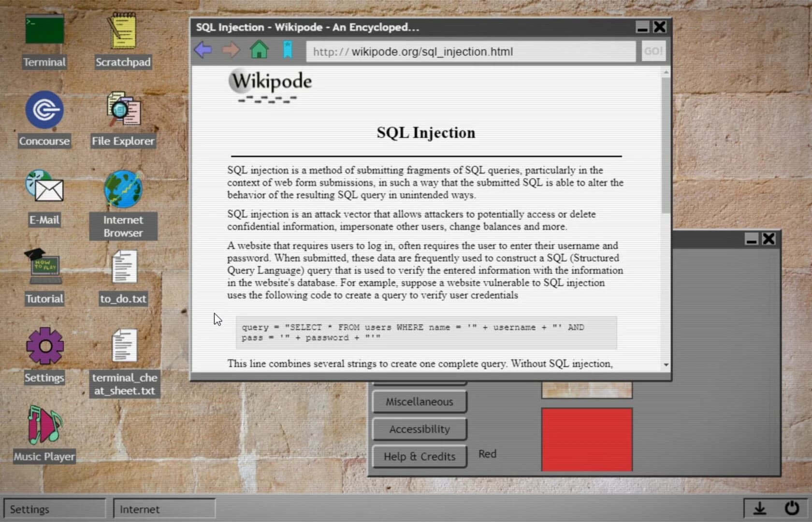Open the Terminal application

pyautogui.click(x=44, y=29)
